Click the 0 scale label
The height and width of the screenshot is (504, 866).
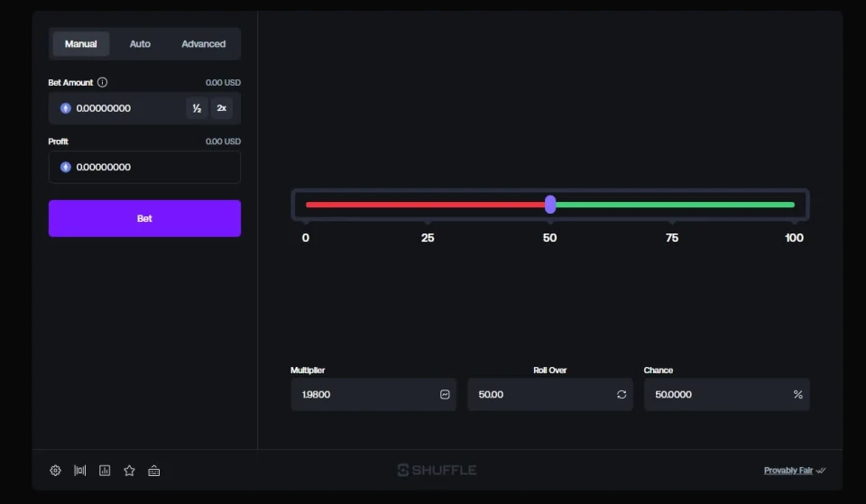tap(306, 238)
